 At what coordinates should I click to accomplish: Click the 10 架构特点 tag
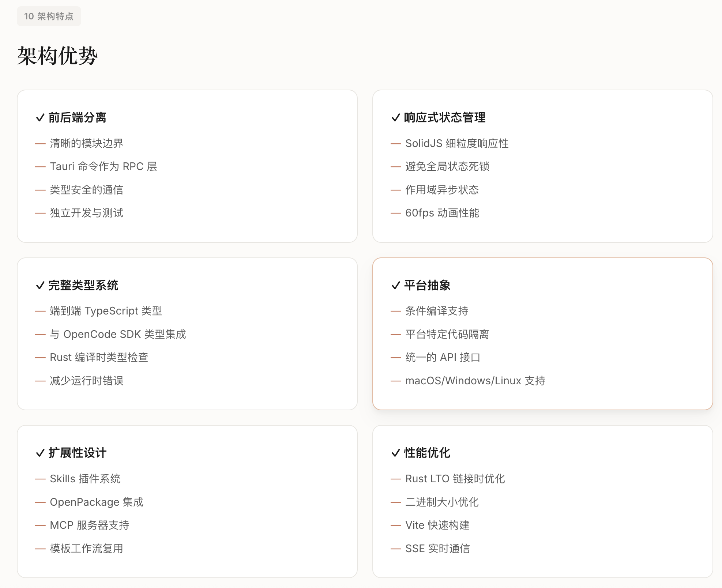click(x=49, y=16)
